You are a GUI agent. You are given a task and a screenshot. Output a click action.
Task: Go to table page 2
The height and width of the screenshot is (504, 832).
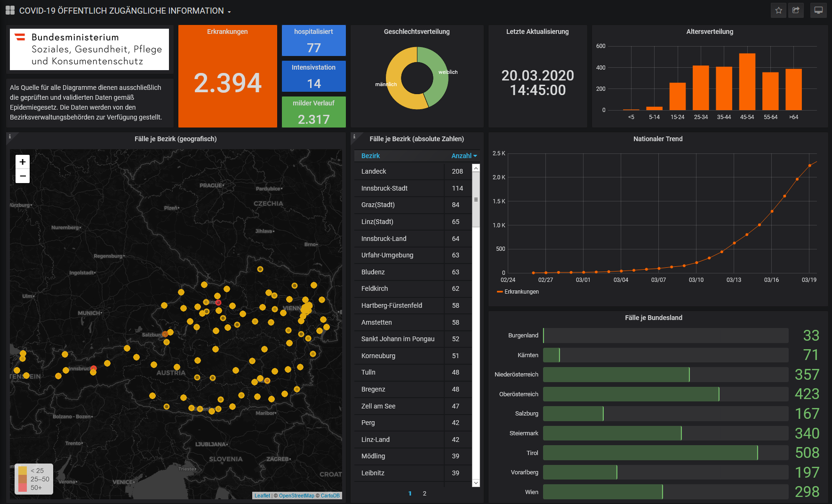[424, 493]
